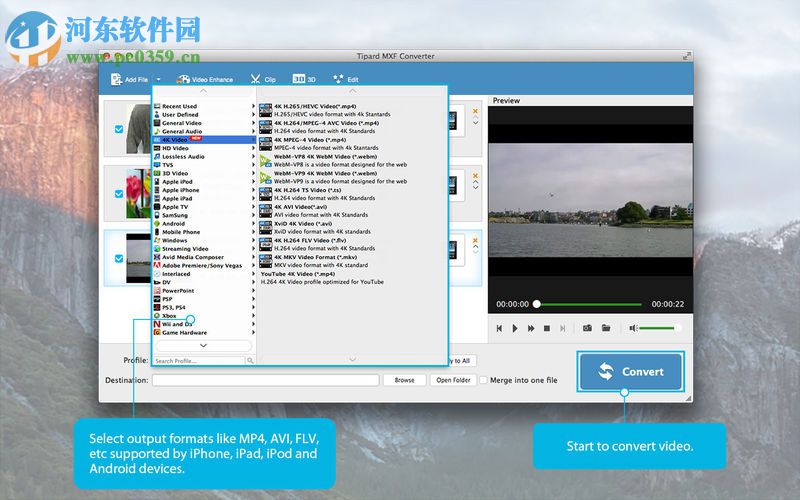Click the PS3, PS4 category icon
The width and height of the screenshot is (800, 500).
pos(157,307)
